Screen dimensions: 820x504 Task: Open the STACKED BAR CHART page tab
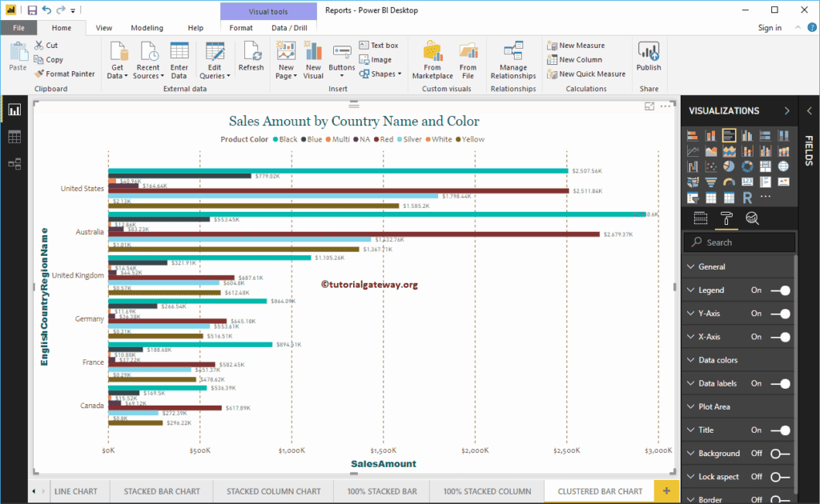(x=161, y=491)
